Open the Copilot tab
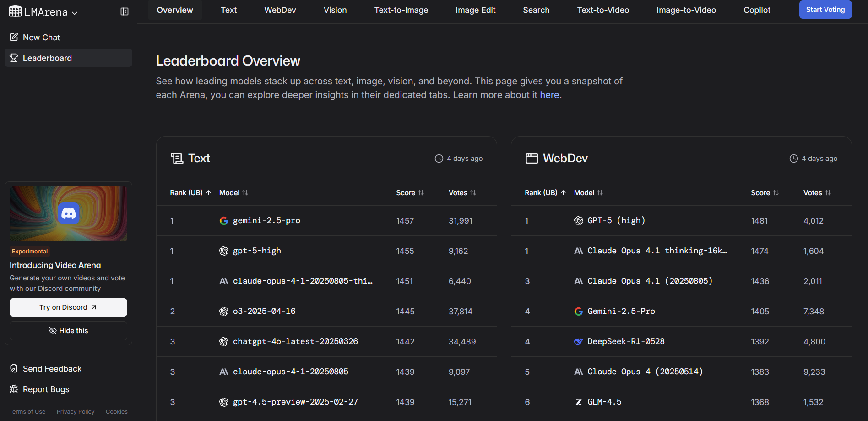Screen dimensions: 868x421 pos(757,10)
